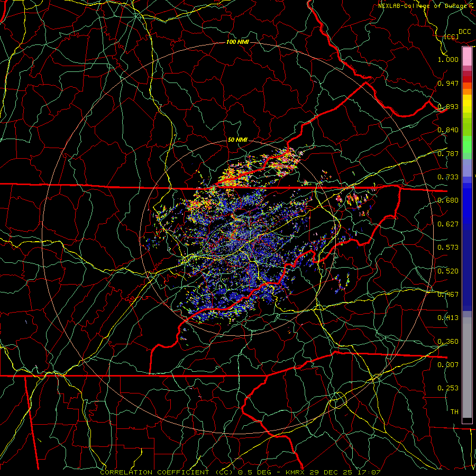Click the DCC legend label
Viewport: 476px width, 476px height.
(x=465, y=32)
